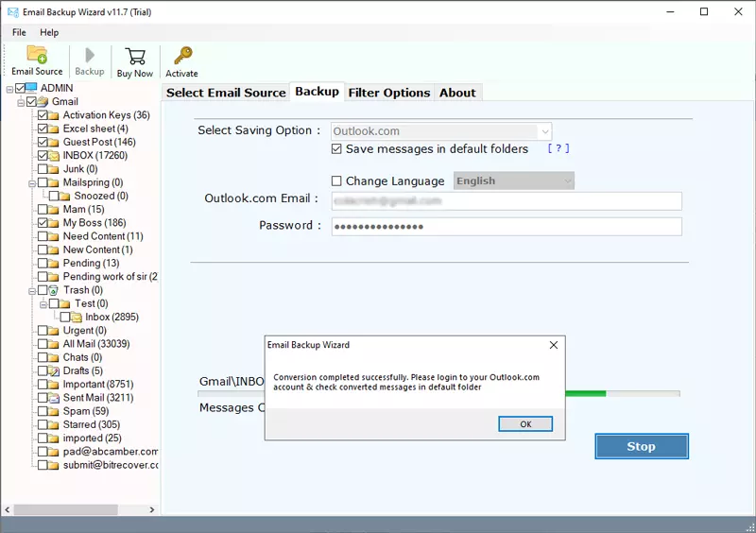Click the Activation Keys folder icon
This screenshot has height=533, width=756.
[54, 115]
